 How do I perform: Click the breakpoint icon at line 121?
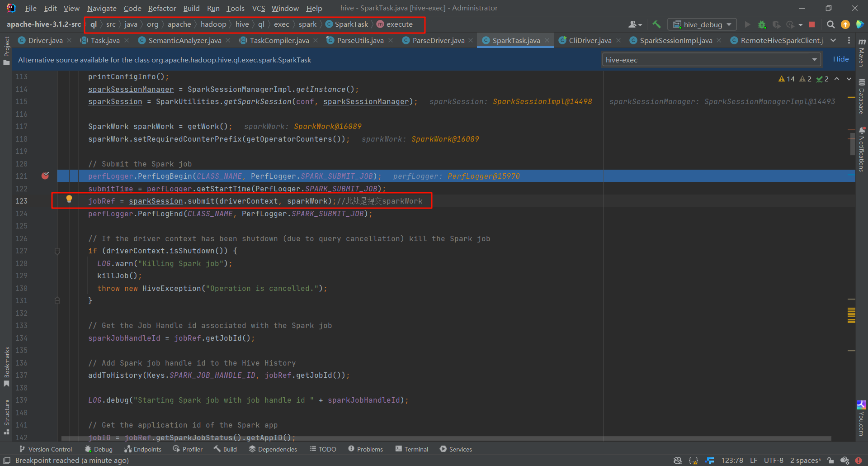45,176
